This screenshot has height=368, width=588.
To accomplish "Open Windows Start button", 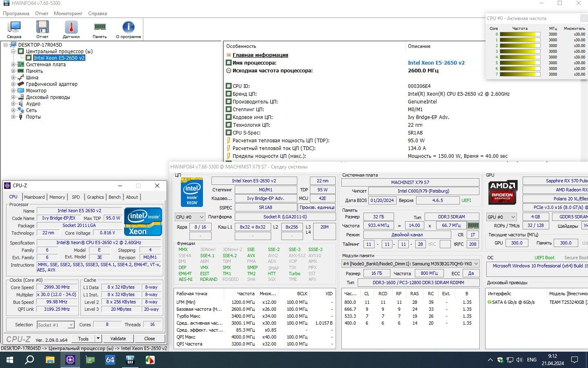I will coord(9,360).
